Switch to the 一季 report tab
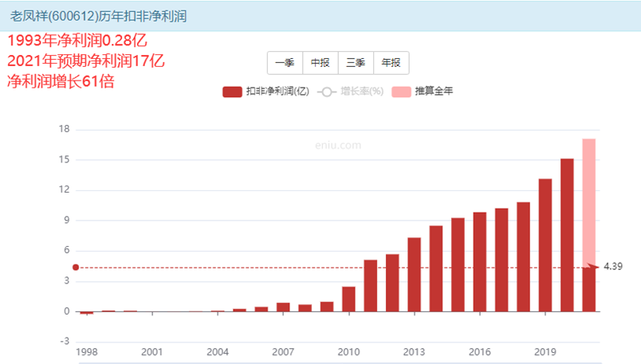 [x=285, y=63]
